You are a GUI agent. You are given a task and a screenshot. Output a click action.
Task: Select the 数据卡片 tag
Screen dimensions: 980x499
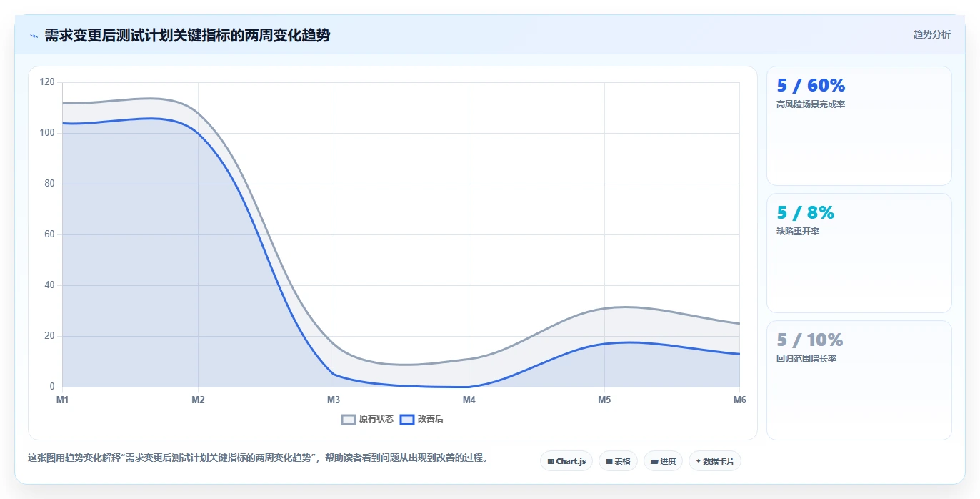tap(715, 461)
